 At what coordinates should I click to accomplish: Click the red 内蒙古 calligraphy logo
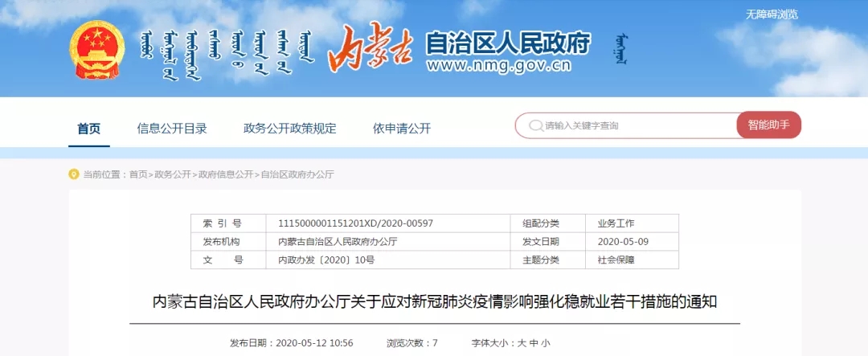(371, 48)
